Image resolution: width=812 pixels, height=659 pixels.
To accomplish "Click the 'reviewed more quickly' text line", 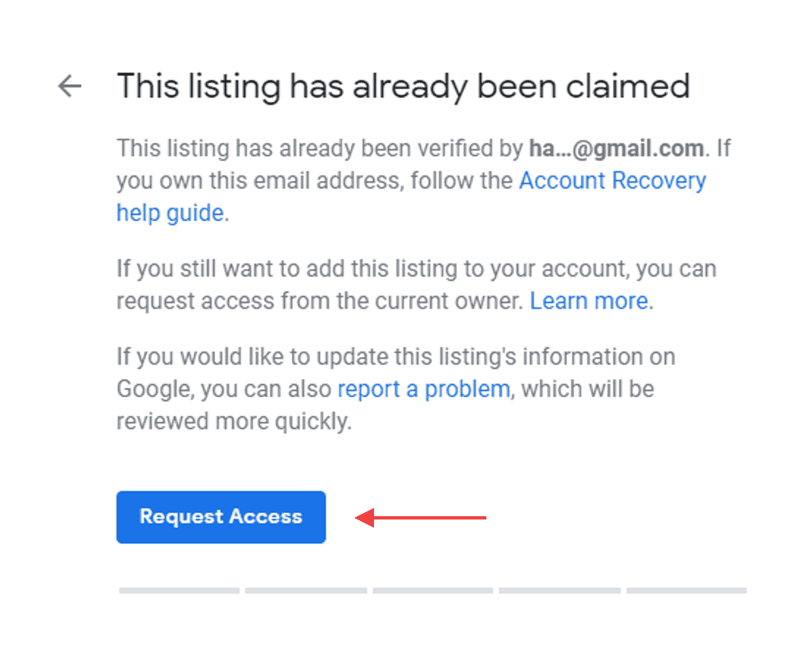I will point(234,421).
